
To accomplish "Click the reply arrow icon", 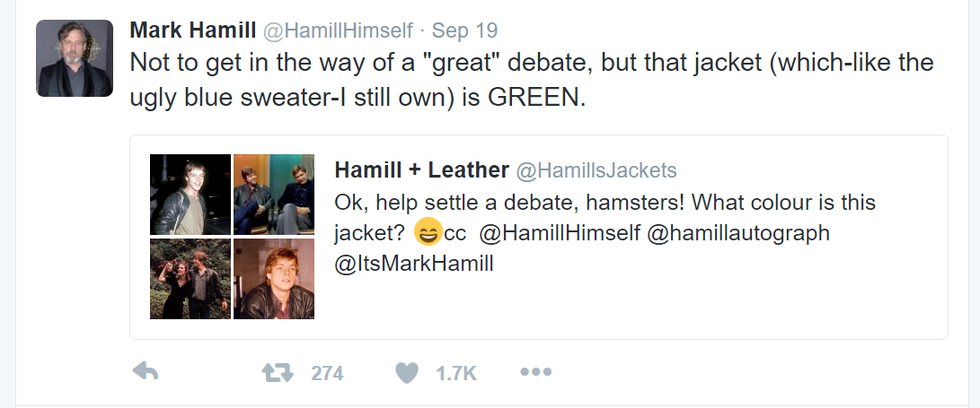I will click(x=146, y=372).
